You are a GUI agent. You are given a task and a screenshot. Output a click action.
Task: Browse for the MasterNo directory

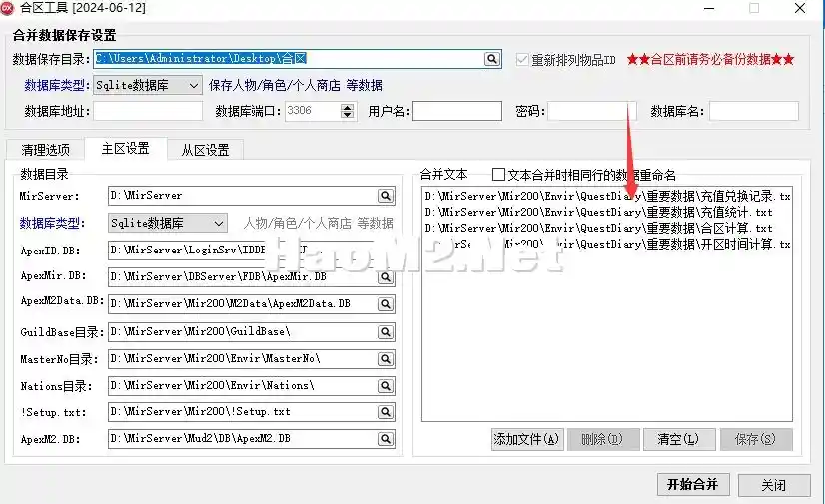[x=386, y=359]
